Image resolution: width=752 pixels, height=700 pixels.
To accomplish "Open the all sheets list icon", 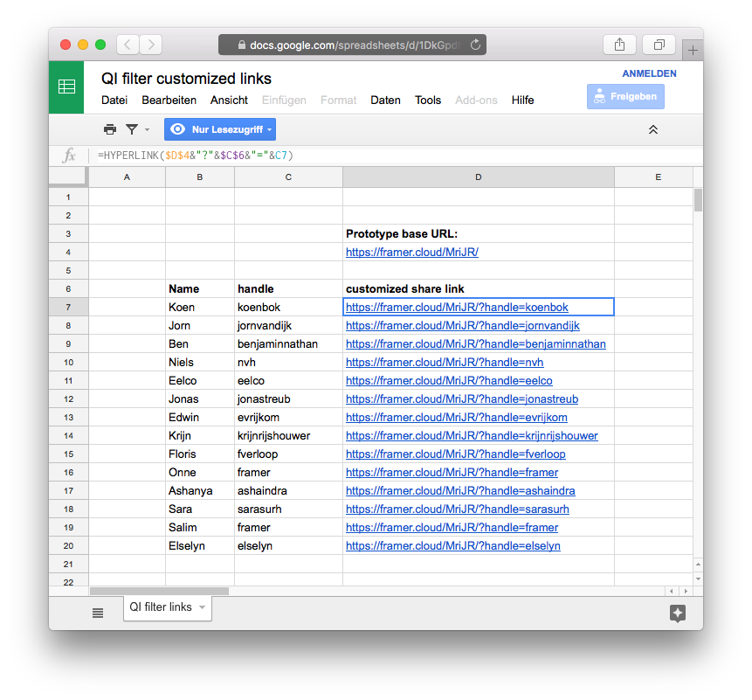I will coord(98,613).
